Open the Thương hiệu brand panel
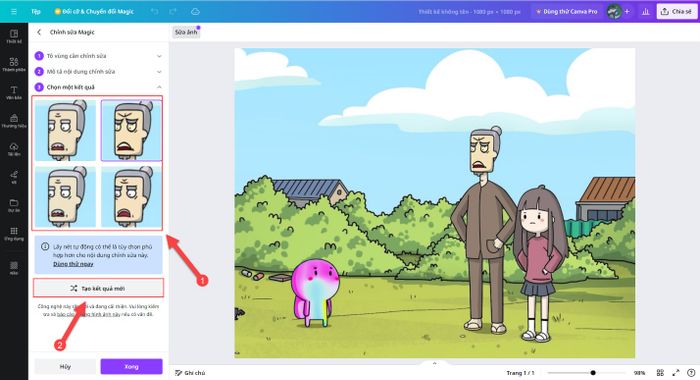The height and width of the screenshot is (380, 700). (14, 121)
